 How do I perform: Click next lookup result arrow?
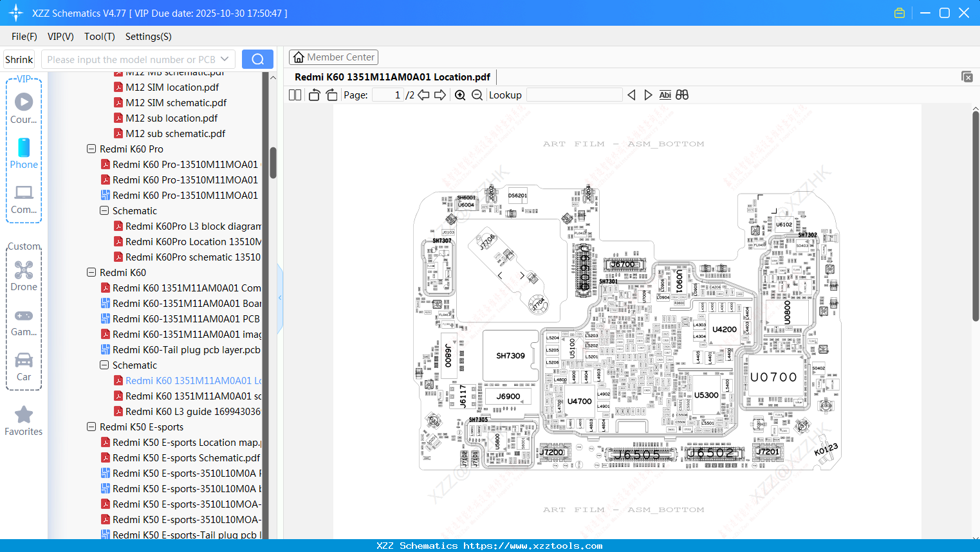pos(648,95)
